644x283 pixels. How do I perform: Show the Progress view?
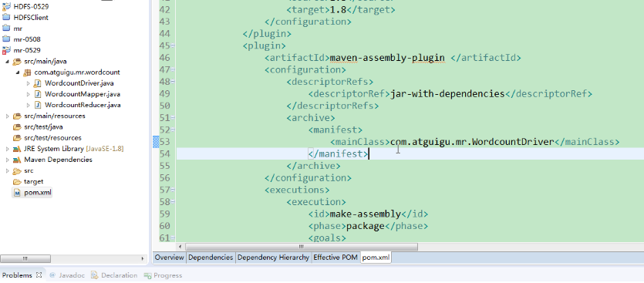tap(163, 275)
